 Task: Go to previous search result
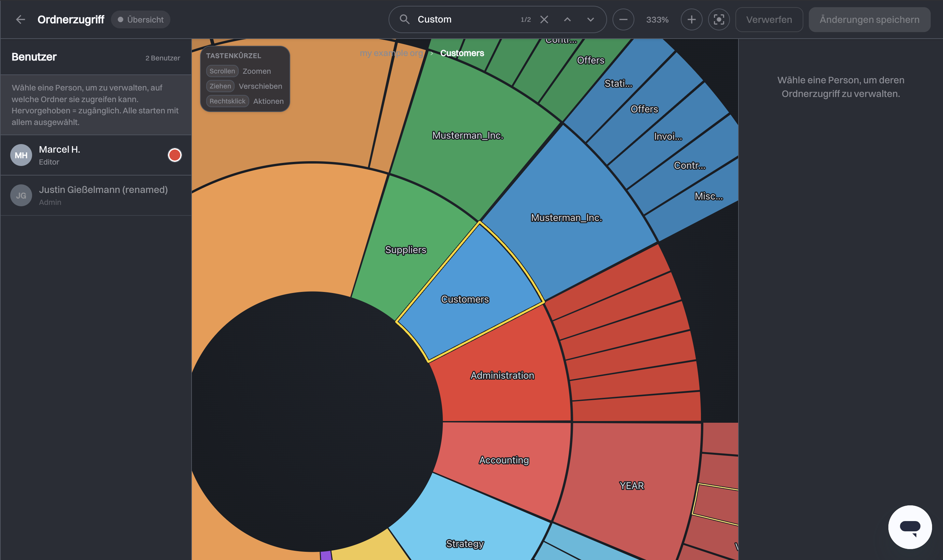tap(567, 19)
